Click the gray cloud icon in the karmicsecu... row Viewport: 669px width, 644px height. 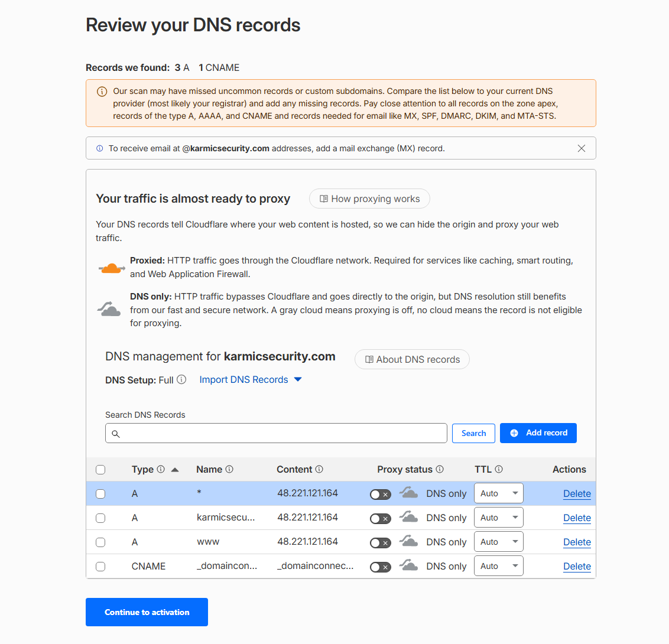coord(408,517)
